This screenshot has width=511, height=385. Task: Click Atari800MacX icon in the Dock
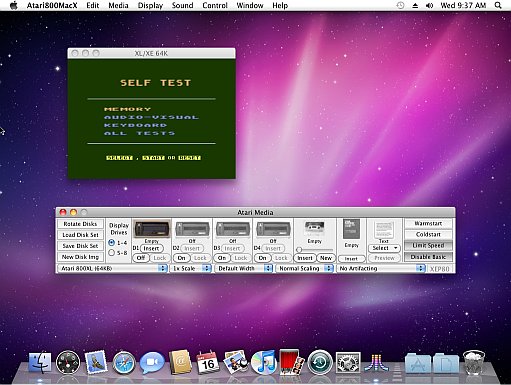[x=376, y=363]
